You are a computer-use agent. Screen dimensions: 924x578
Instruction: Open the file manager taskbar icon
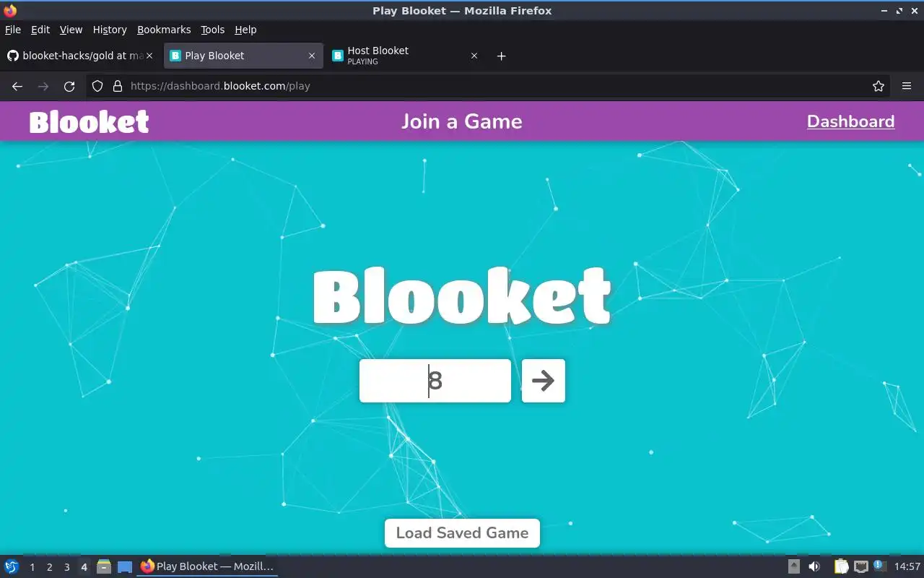click(x=104, y=566)
